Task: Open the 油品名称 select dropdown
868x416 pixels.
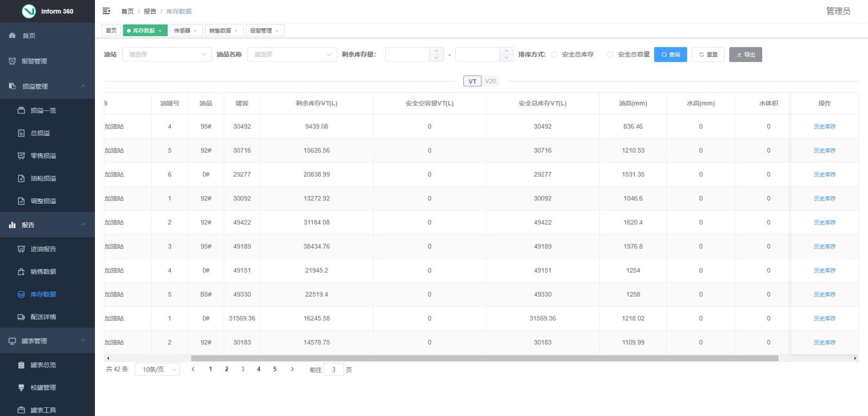Action: click(x=292, y=54)
